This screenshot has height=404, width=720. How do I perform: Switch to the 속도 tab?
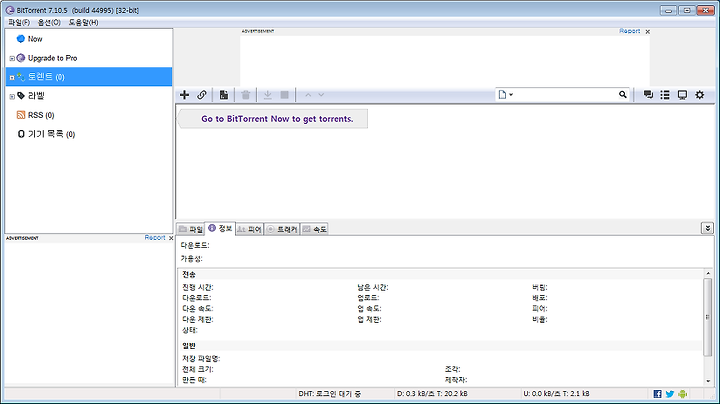coord(315,229)
